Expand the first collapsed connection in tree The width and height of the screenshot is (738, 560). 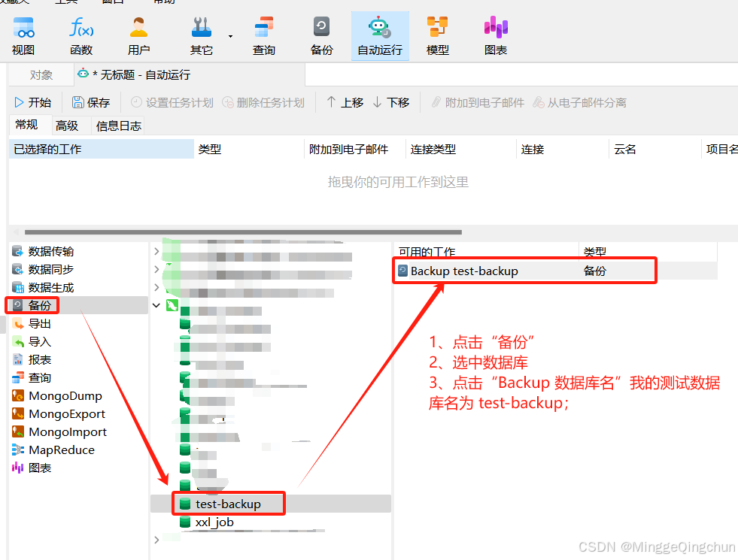point(156,251)
